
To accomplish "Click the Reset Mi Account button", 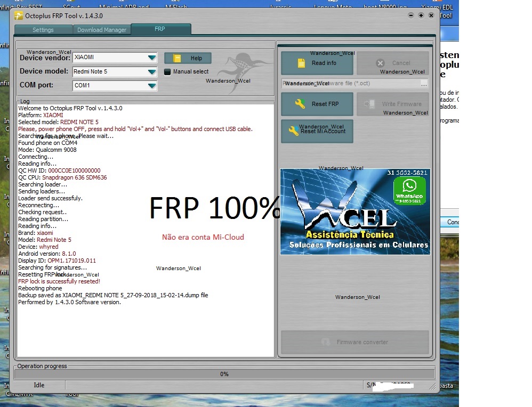I will point(317,131).
